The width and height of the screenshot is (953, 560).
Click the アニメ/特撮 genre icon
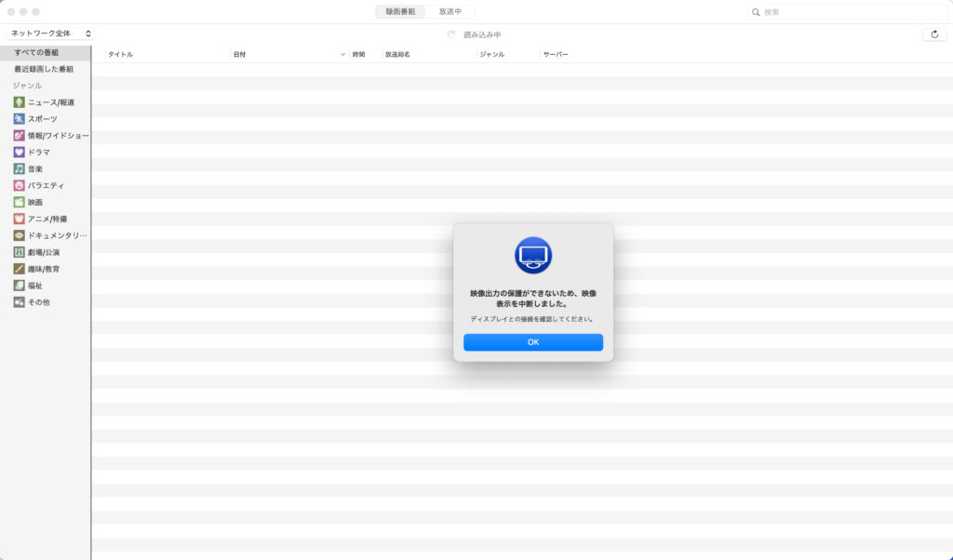click(x=19, y=219)
